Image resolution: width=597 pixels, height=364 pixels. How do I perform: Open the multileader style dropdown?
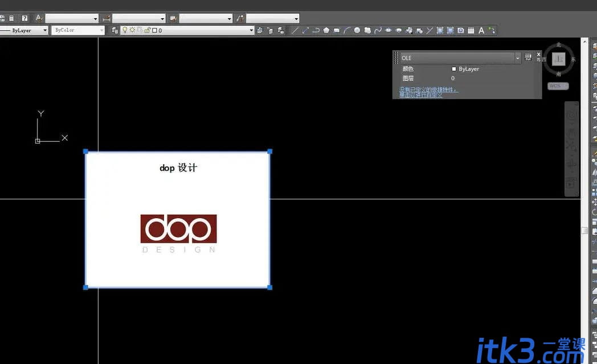pyautogui.click(x=296, y=18)
